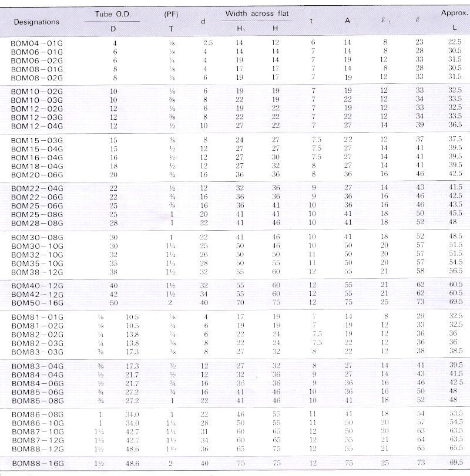The height and width of the screenshot is (476, 470).
Task: Click designation BOM40-12G
Action: [x=38, y=286]
